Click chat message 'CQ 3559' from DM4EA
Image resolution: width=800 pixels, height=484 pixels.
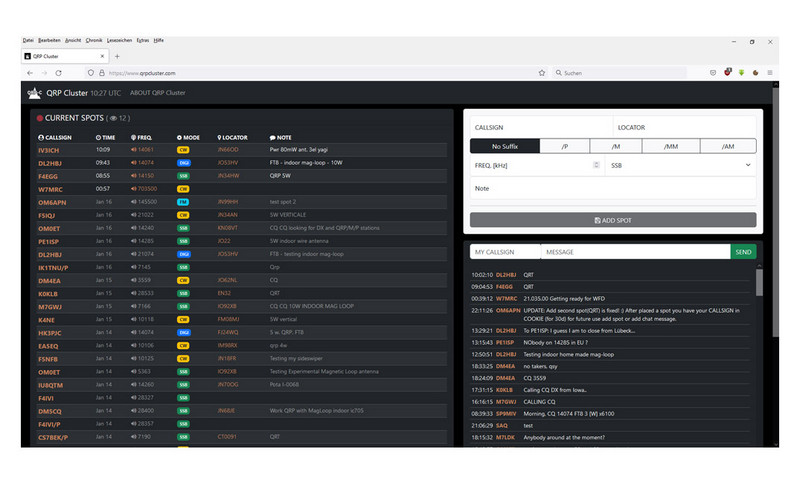click(535, 378)
